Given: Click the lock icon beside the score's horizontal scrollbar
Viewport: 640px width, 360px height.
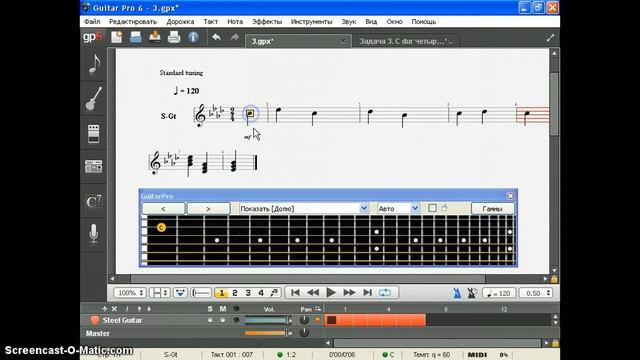Looking at the screenshot, I should tap(554, 279).
